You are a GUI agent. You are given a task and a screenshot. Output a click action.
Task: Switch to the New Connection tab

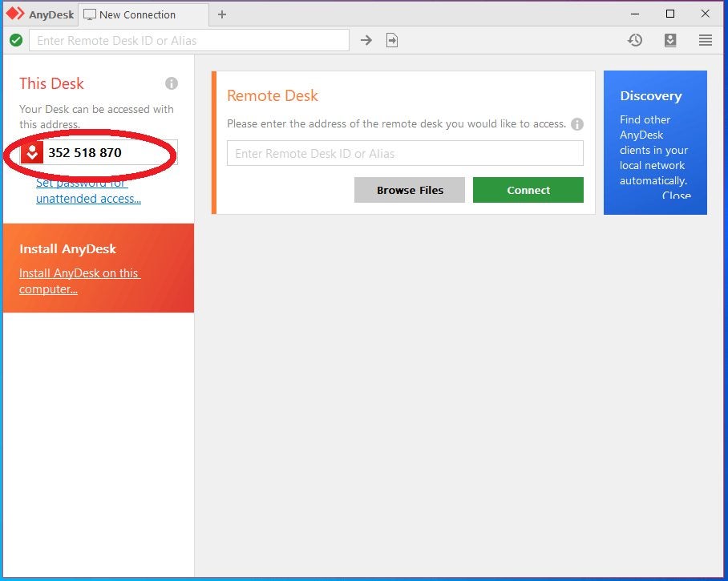coord(136,14)
